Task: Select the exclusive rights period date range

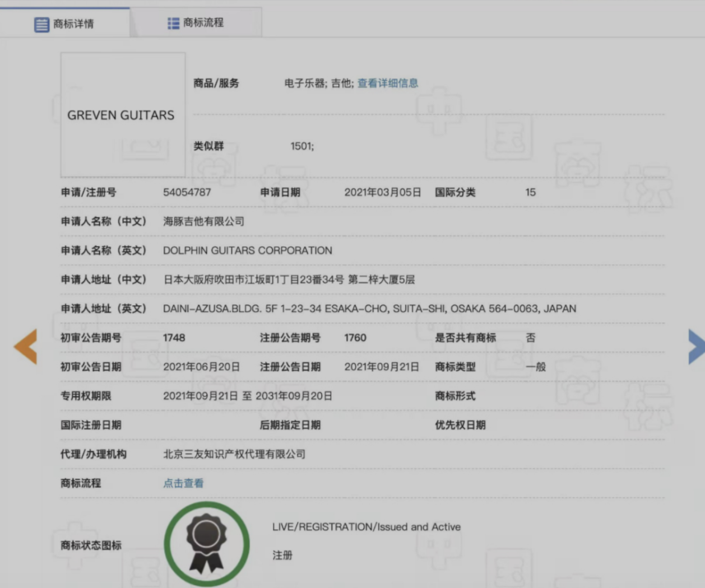Action: coord(248,396)
